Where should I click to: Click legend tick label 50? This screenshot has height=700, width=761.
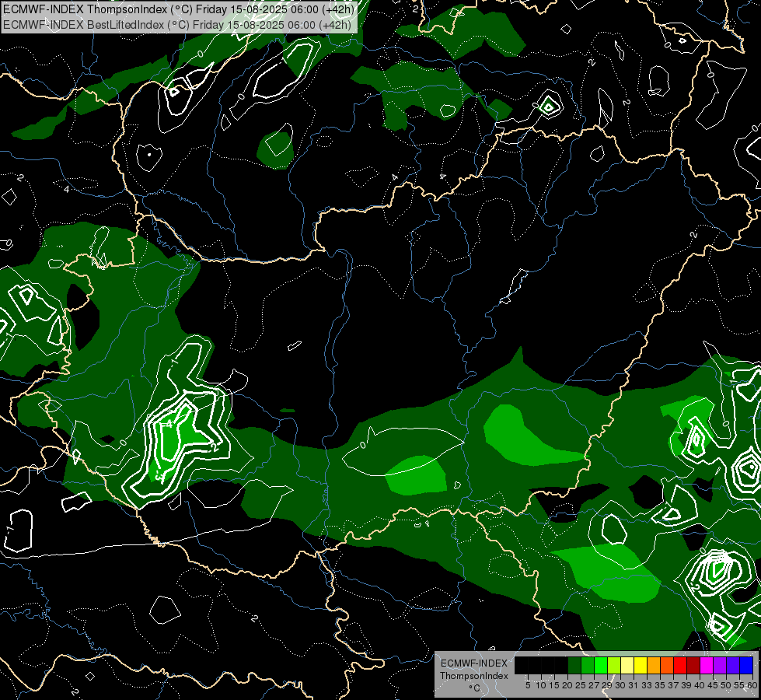[x=726, y=685]
